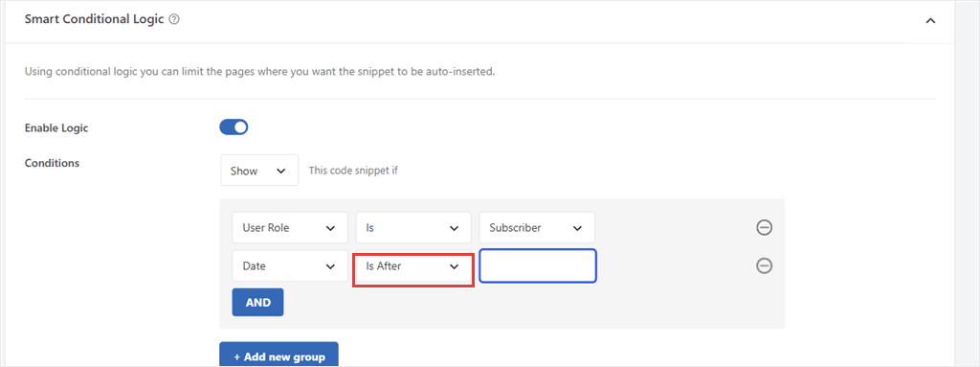
Task: Open the User Role condition dropdown
Action: (290, 227)
